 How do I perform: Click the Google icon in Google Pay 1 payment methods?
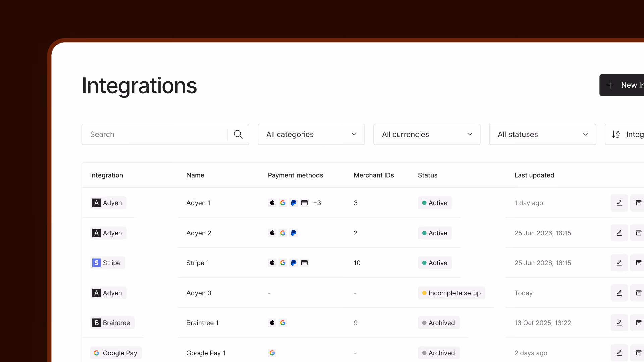pyautogui.click(x=272, y=353)
